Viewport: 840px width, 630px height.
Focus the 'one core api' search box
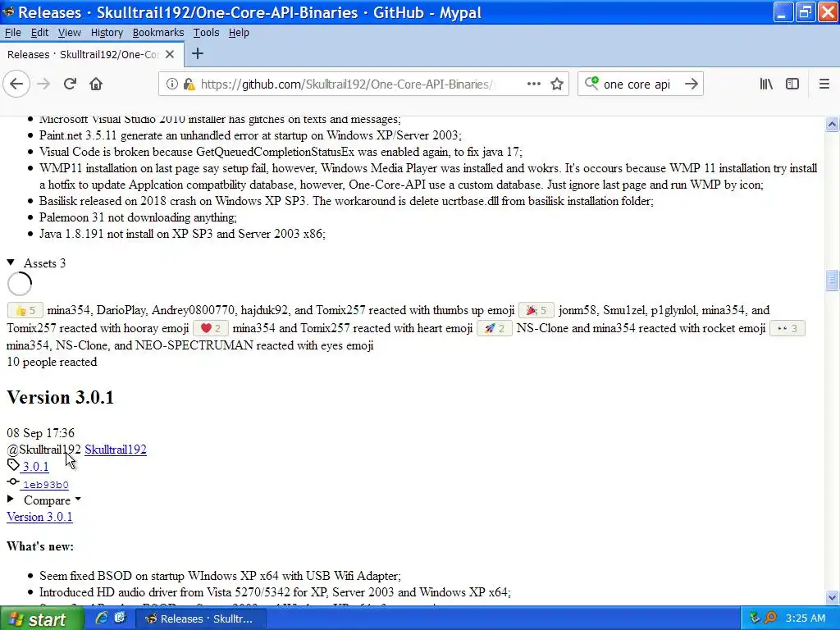point(640,84)
